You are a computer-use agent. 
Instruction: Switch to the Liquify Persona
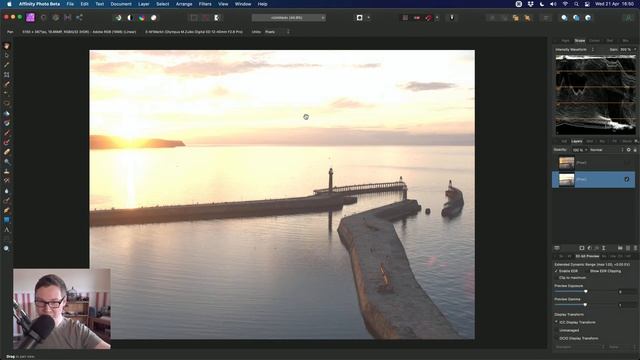(44, 18)
